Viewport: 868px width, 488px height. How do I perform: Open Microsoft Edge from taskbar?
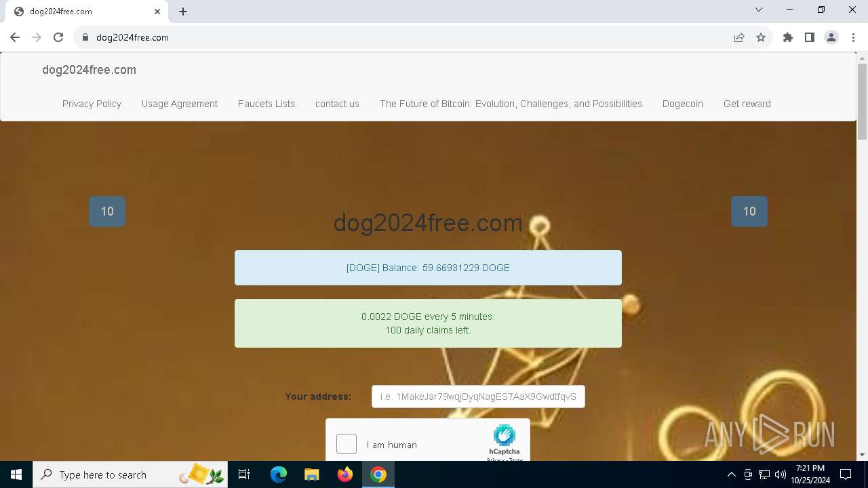point(279,474)
